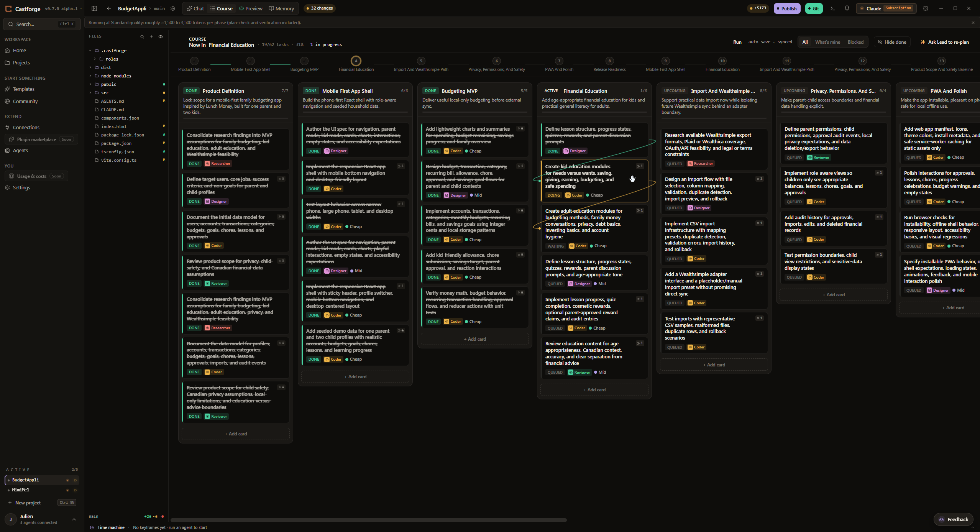The image size is (980, 532).
Task: Click the Run button
Action: [737, 42]
